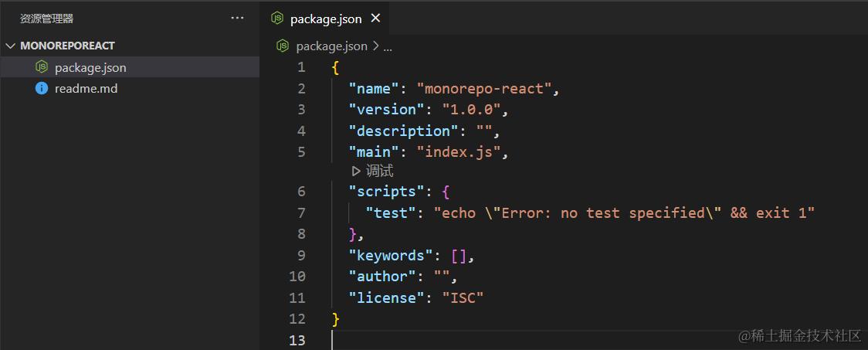Switch to the package.json editor tab
Image resolution: width=868 pixels, height=350 pixels.
pos(326,19)
